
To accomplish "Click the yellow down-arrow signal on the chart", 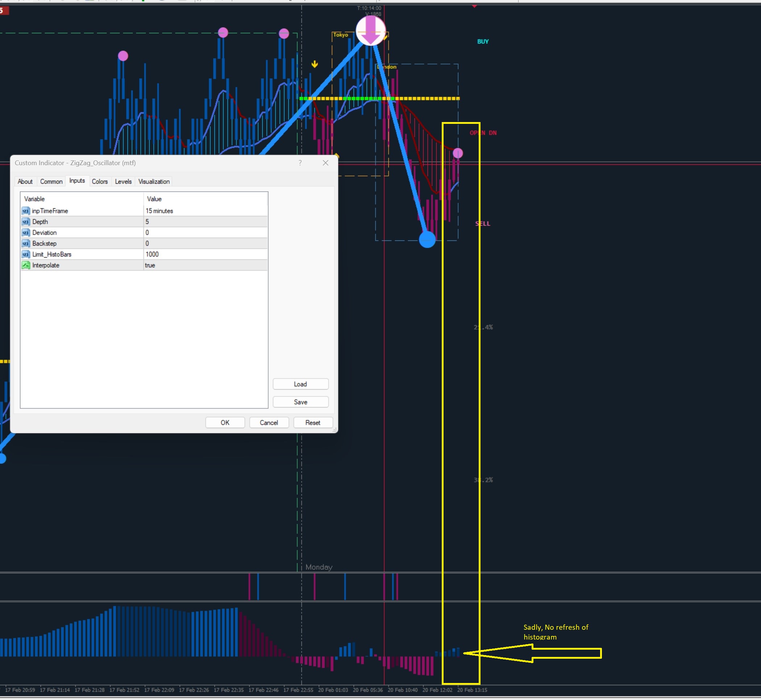I will tap(315, 64).
